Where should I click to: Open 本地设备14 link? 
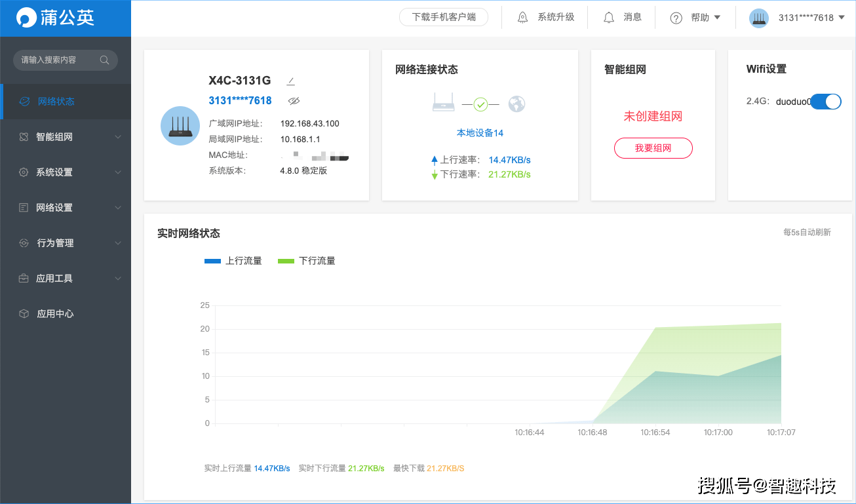[x=480, y=133]
